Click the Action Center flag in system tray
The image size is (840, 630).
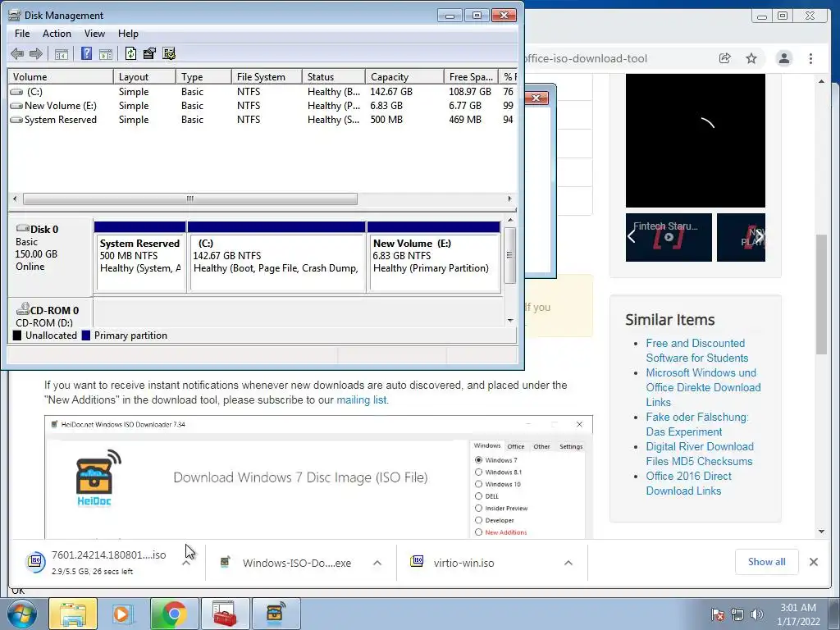click(x=717, y=615)
